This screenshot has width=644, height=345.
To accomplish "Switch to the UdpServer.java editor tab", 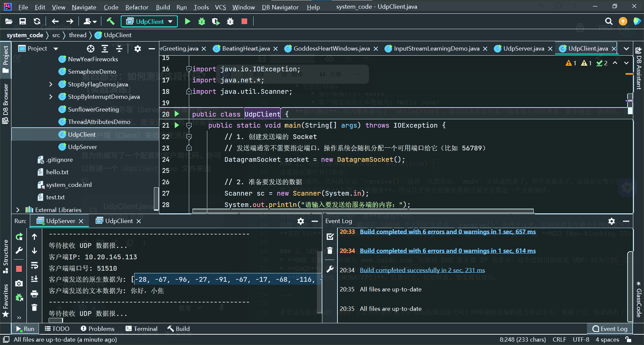I will click(523, 49).
